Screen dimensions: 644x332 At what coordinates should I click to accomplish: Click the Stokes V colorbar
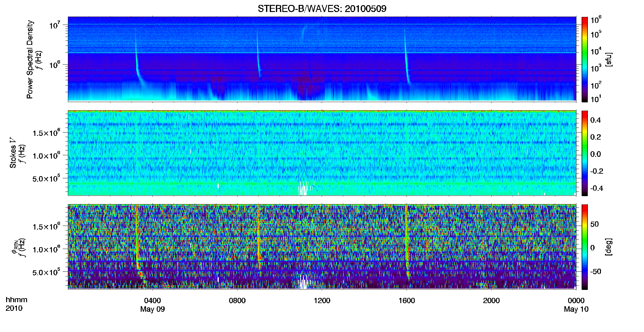tap(585, 153)
